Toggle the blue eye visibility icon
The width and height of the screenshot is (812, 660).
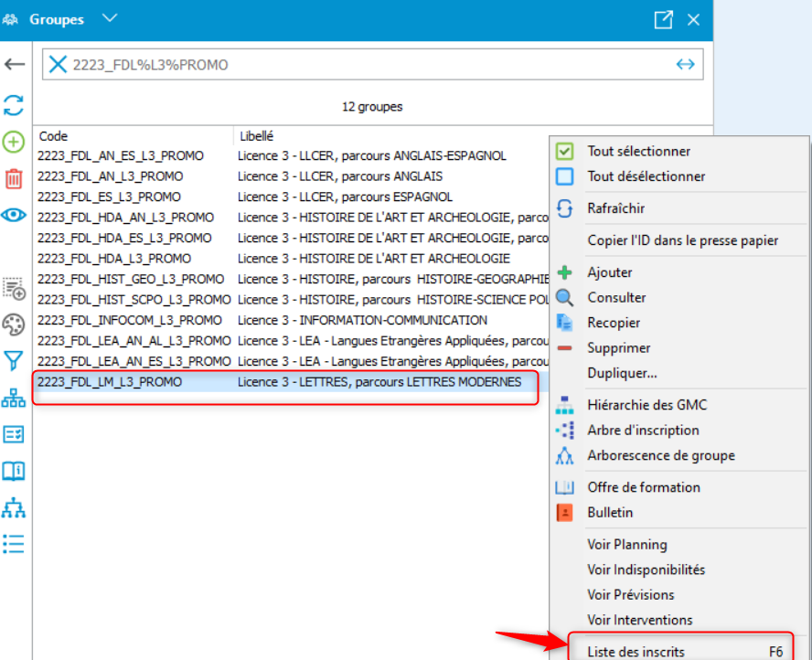[x=14, y=215]
